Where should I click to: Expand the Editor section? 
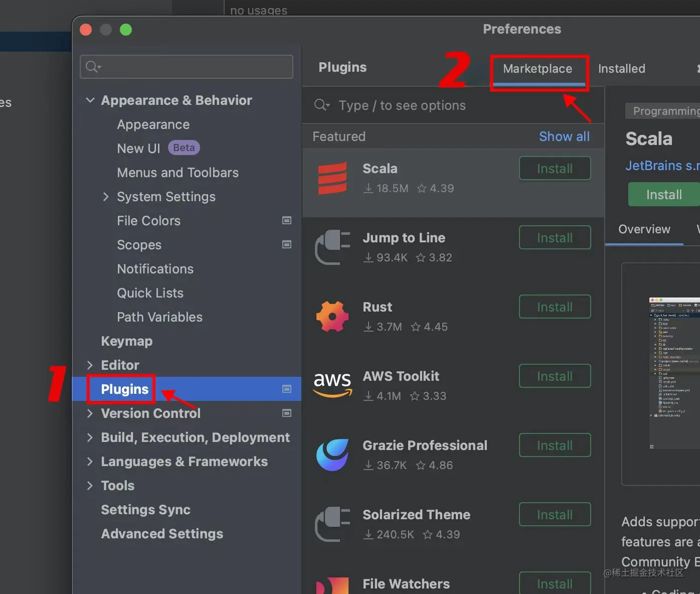tap(90, 365)
